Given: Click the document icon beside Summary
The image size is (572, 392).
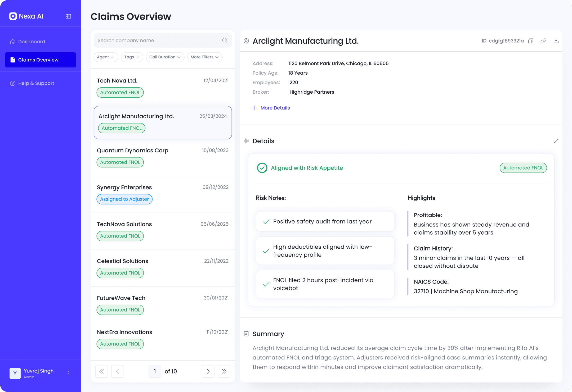Looking at the screenshot, I should (246, 334).
